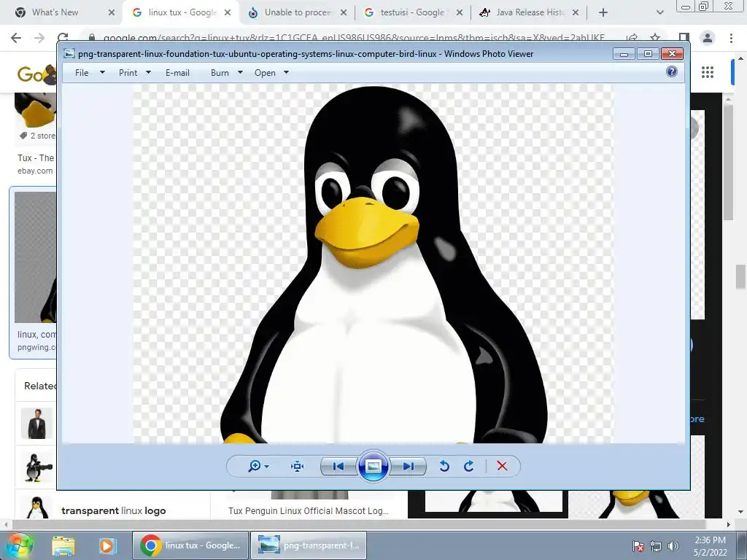The height and width of the screenshot is (560, 747).
Task: Switch to the png-transparent taskbar button
Action: (309, 545)
